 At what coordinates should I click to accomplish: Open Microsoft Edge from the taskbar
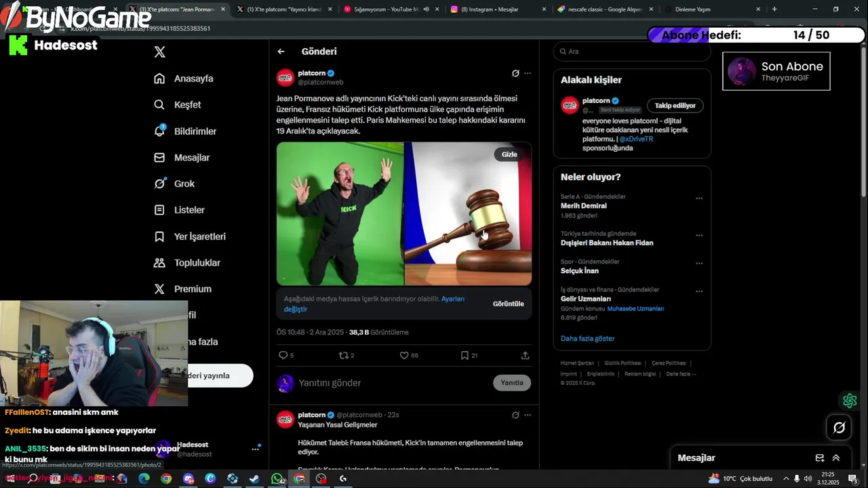(x=144, y=479)
